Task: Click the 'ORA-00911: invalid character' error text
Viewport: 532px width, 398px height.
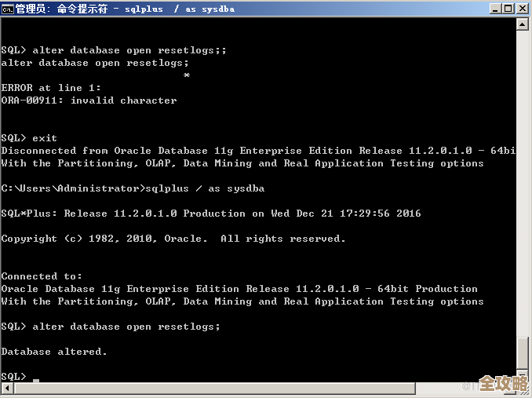Action: [89, 100]
